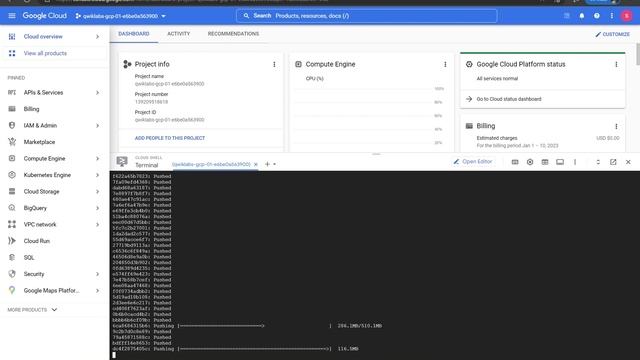640x360 pixels.
Task: Click the VPC network sidebar icon
Action: (12, 224)
